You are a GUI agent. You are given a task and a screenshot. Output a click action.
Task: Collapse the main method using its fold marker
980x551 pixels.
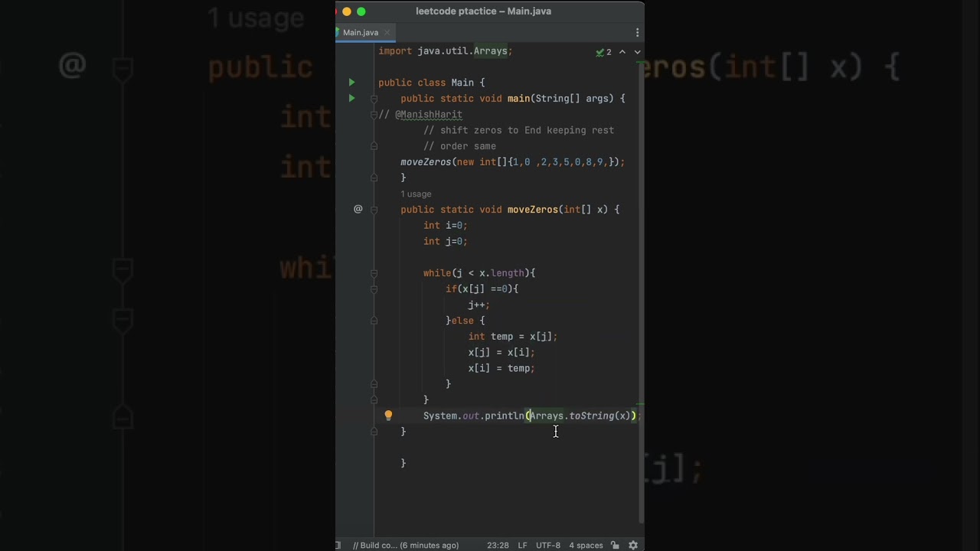point(374,98)
